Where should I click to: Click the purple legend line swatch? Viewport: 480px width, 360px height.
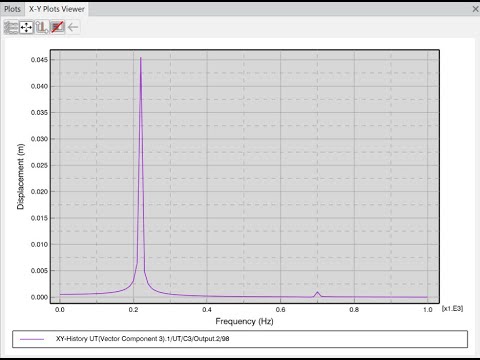point(32,339)
